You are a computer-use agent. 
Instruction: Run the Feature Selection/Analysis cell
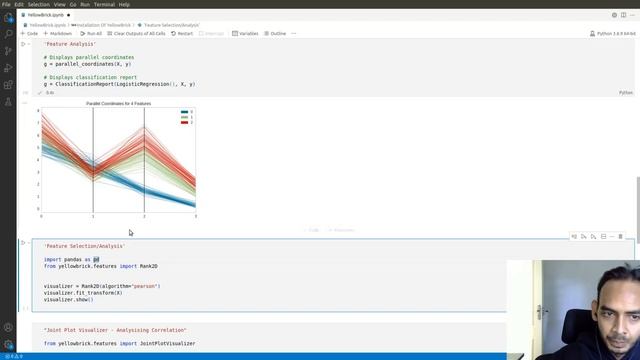(x=23, y=242)
